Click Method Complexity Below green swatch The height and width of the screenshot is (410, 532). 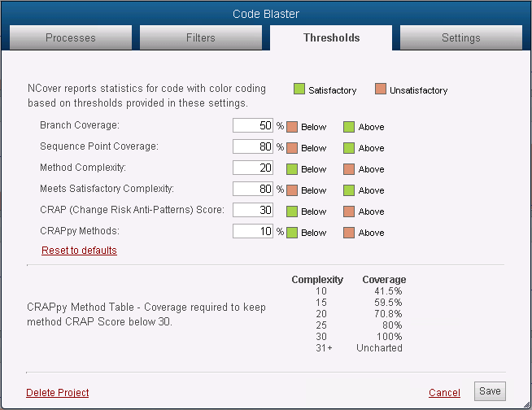coord(292,169)
